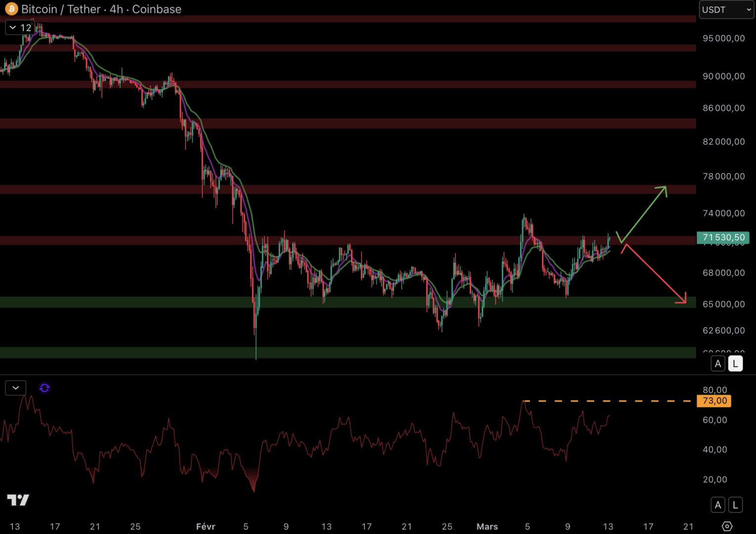This screenshot has height=534, width=756.
Task: Select the green upward arrow drawing
Action: coord(643,214)
